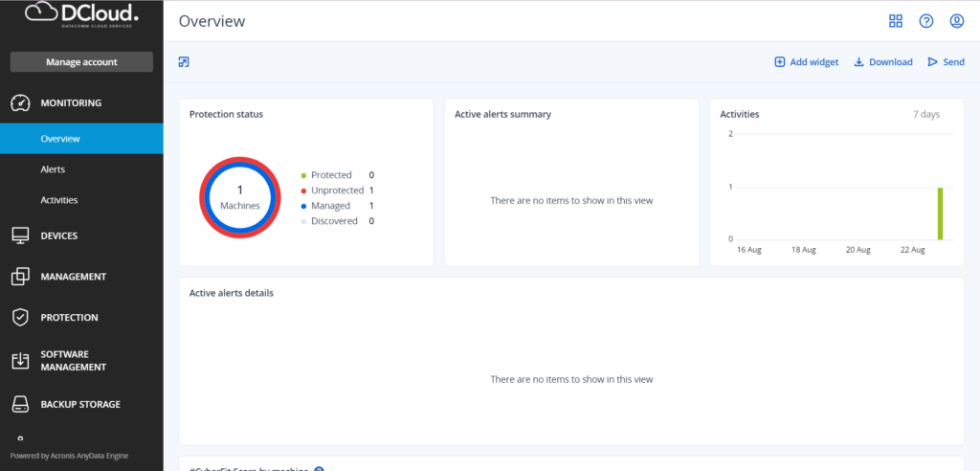Viewport: 980px width, 471px height.
Task: Open the apps grid icon in header
Action: (896, 21)
